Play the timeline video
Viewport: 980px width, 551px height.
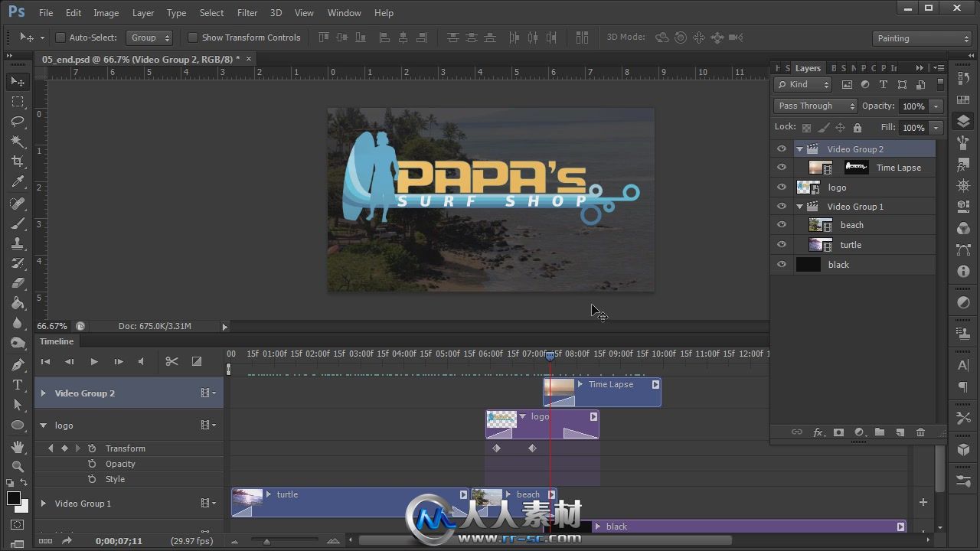point(94,361)
